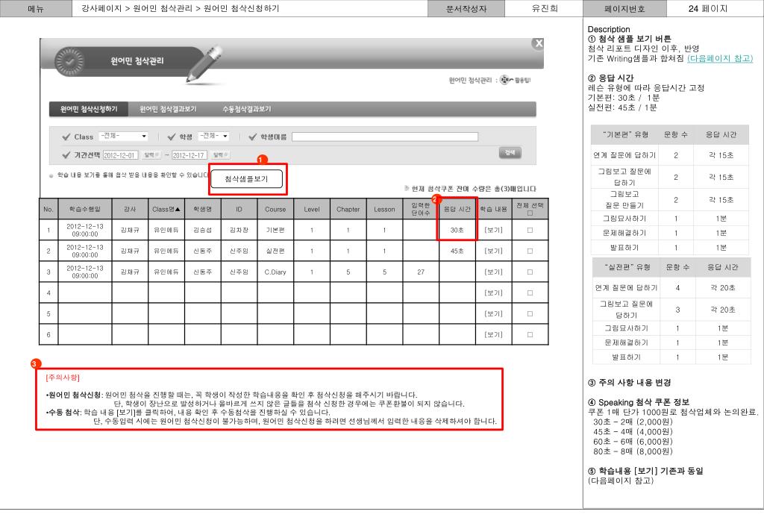The width and height of the screenshot is (764, 532).
Task: Click the 김차장 ID cell
Action: coord(239,230)
